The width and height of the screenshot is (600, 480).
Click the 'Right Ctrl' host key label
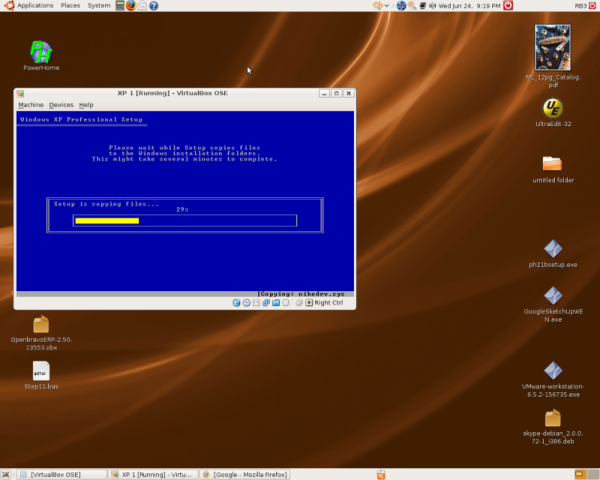click(x=329, y=303)
